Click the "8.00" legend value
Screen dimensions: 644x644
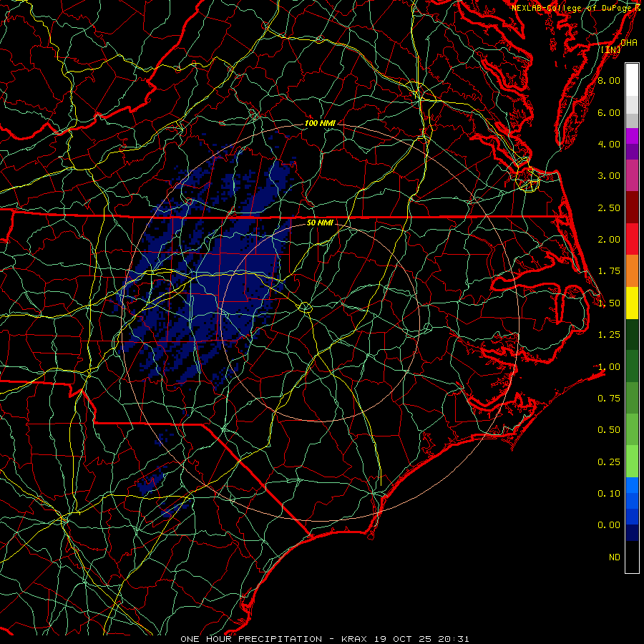click(609, 80)
